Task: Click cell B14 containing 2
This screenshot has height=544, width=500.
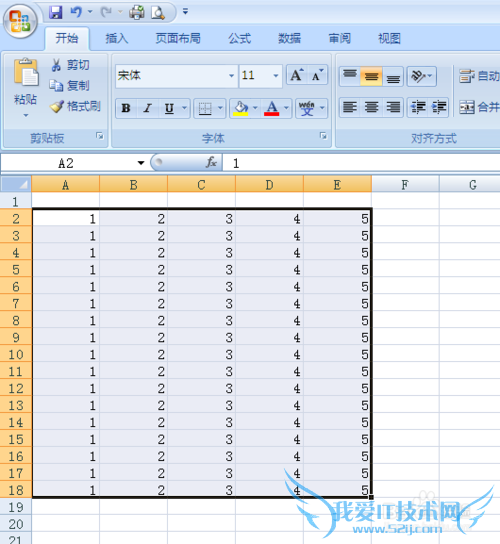Action: click(133, 422)
